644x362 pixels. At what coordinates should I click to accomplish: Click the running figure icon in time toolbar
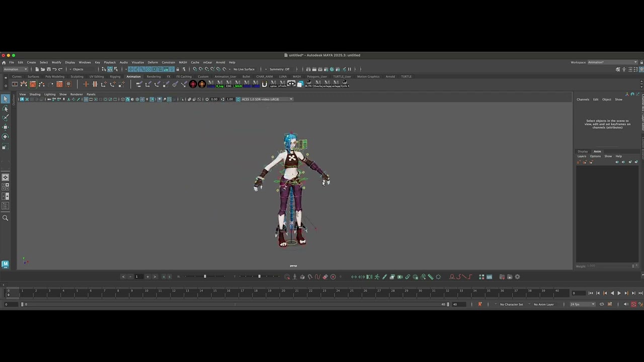(x=377, y=277)
